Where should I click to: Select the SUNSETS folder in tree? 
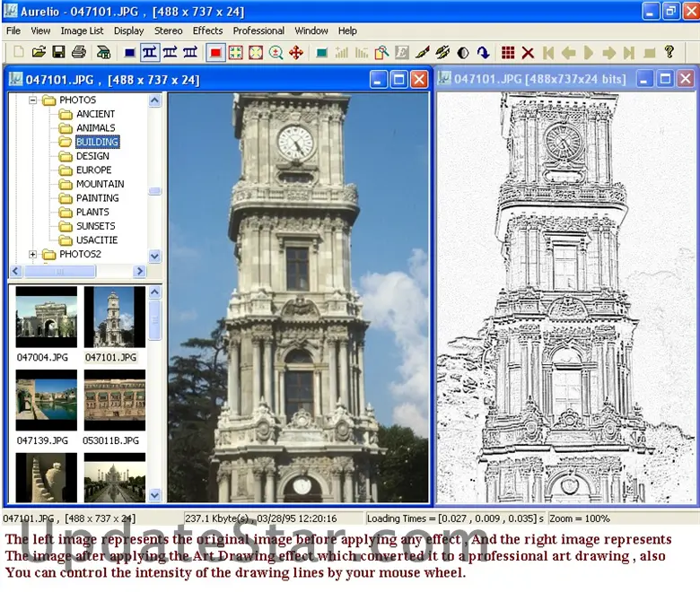point(95,226)
